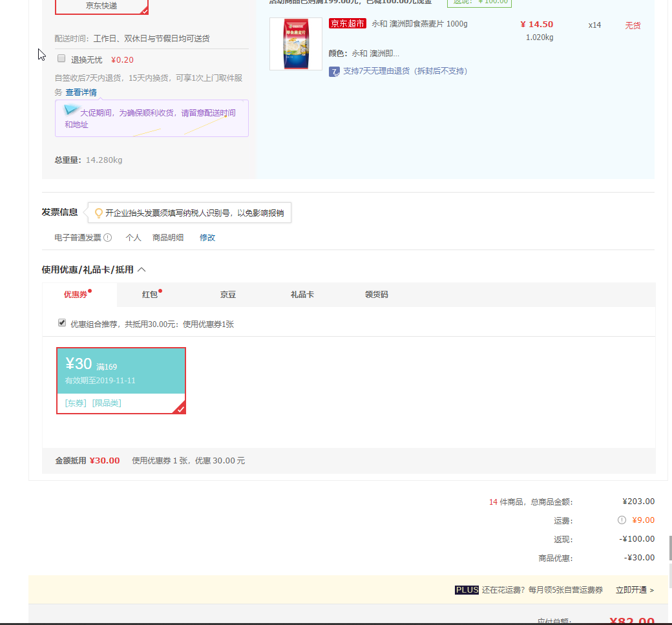672x625 pixels.
Task: Open the 查看详情 link
Action: pyautogui.click(x=81, y=92)
